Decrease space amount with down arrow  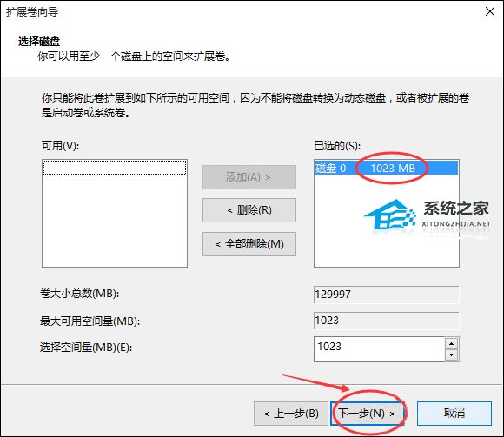452,355
